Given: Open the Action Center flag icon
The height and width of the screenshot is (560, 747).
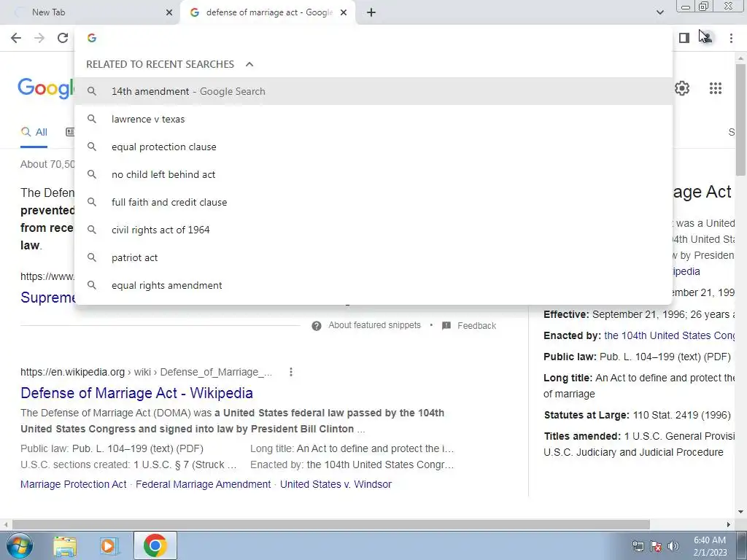Looking at the screenshot, I should click(656, 546).
